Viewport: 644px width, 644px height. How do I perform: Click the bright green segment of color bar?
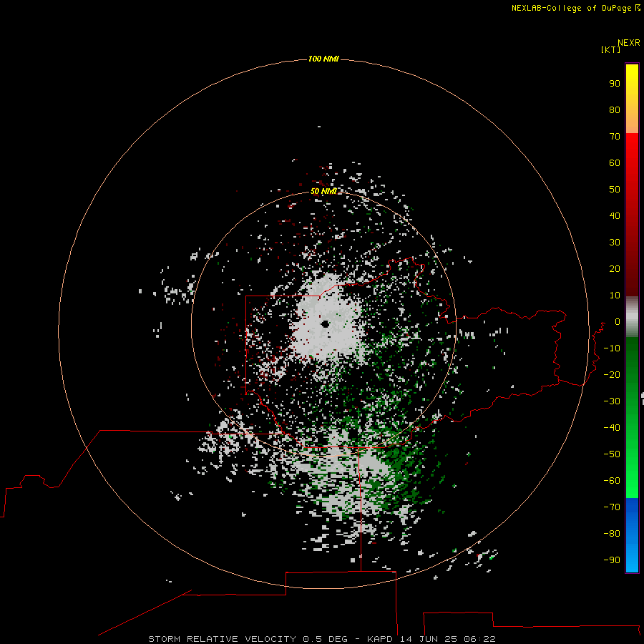(x=632, y=472)
